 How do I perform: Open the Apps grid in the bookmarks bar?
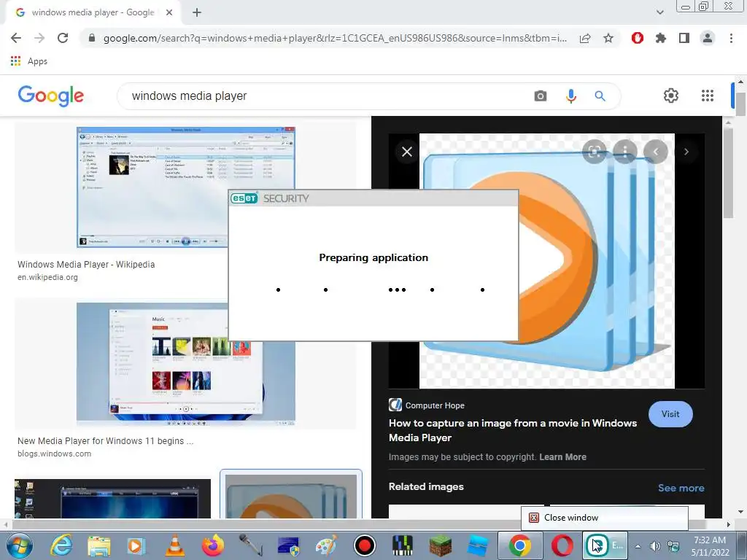[x=28, y=61]
